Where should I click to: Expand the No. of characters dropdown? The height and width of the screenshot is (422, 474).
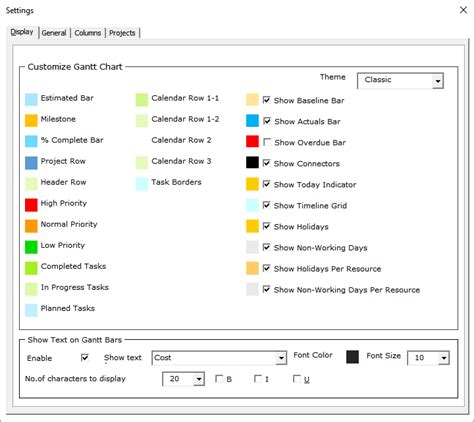click(199, 379)
